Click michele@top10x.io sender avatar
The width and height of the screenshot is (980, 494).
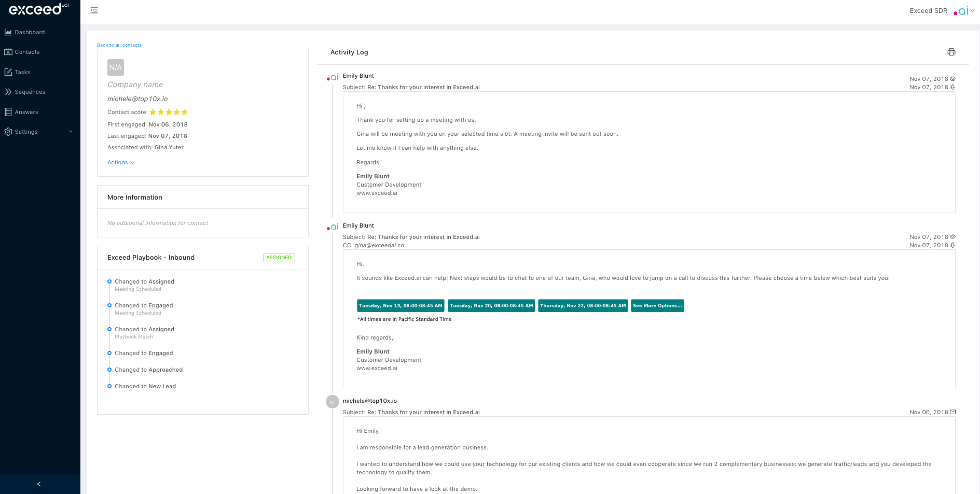tap(332, 402)
